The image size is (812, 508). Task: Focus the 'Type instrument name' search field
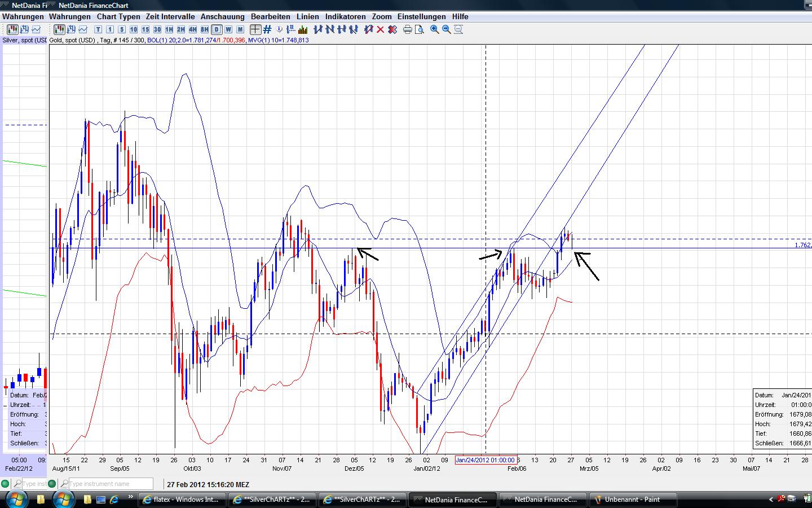(111, 484)
